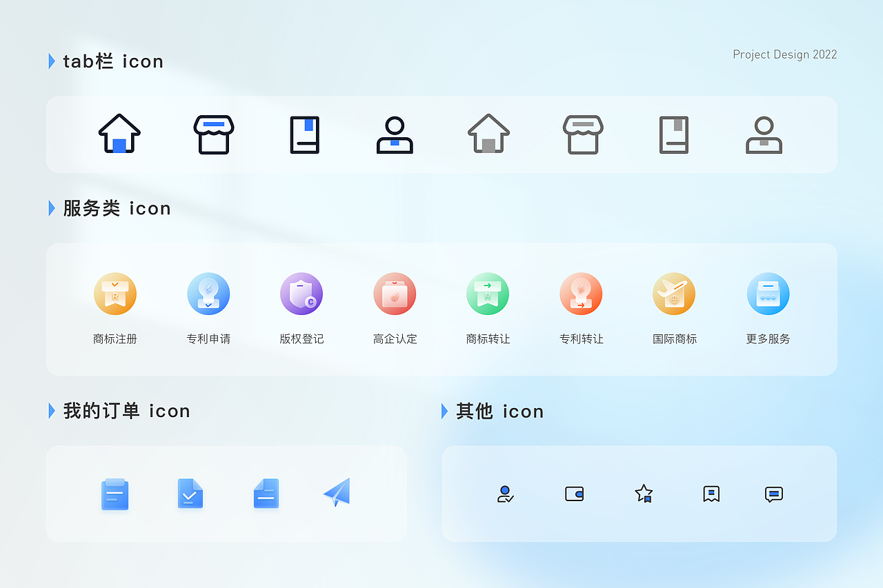883x588 pixels.
Task: Tap the blue active profile tab icon
Action: pos(395,134)
